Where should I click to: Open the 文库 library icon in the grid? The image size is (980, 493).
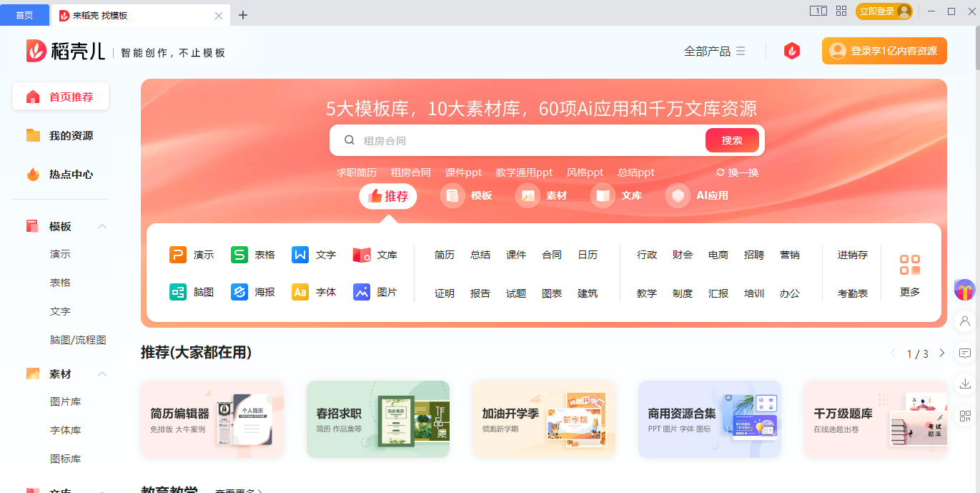coord(362,255)
